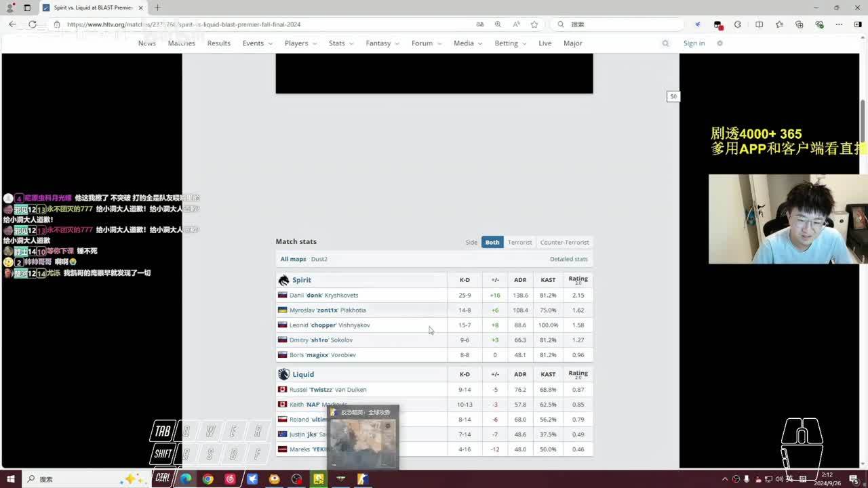Select the Both side filter

492,242
